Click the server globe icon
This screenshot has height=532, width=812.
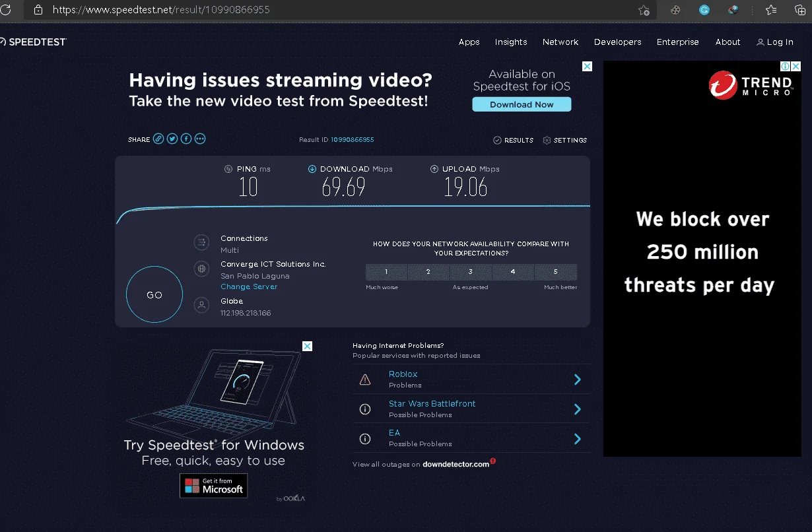coord(201,269)
